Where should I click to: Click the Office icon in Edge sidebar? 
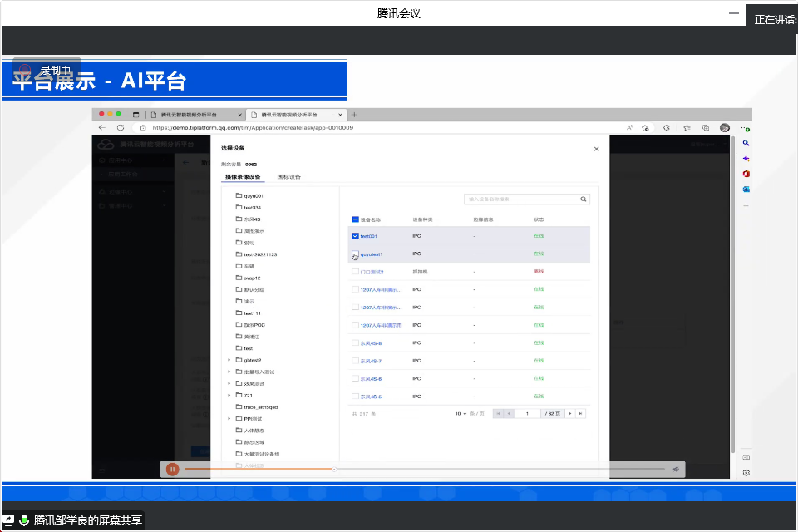tap(746, 174)
